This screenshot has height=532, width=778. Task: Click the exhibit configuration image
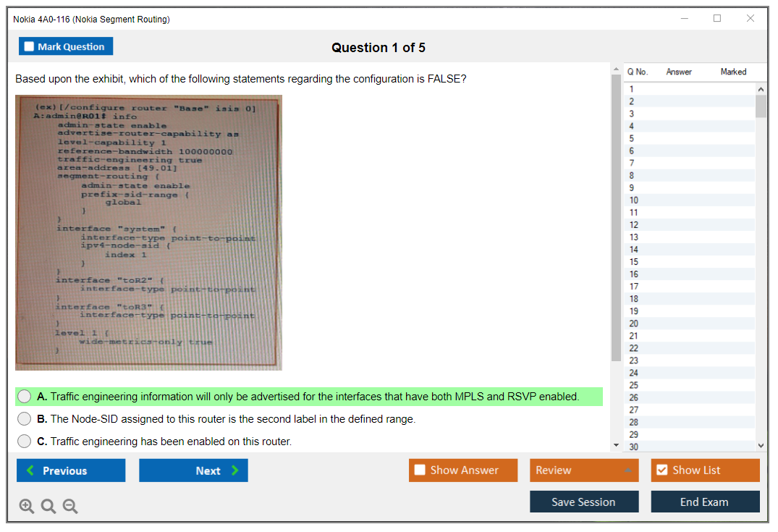pos(148,232)
